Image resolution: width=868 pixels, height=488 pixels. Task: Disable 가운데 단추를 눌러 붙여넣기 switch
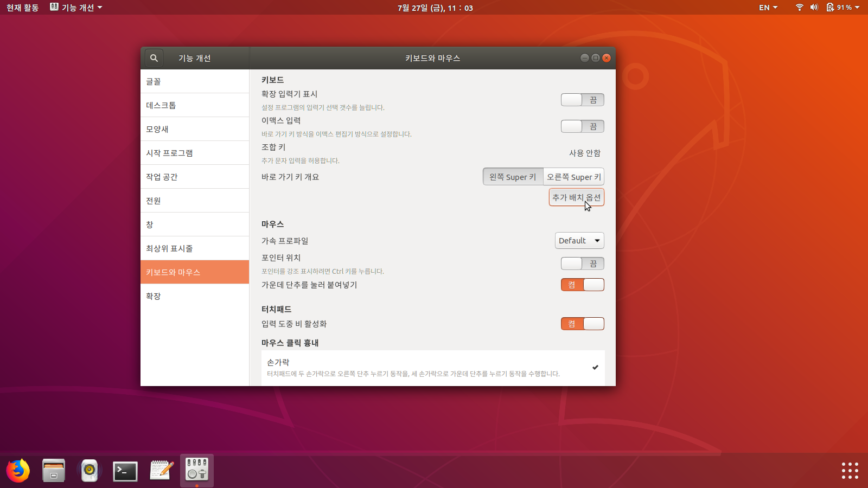582,285
